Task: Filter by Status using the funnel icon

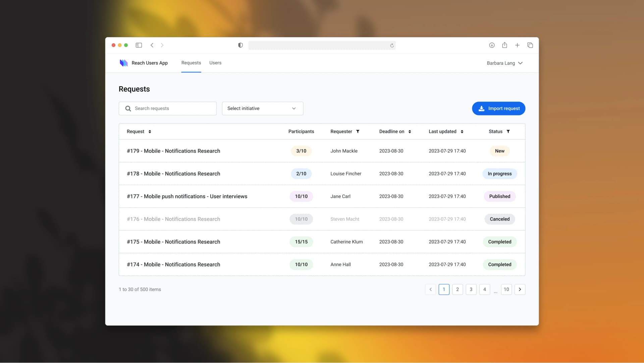Action: (508, 132)
